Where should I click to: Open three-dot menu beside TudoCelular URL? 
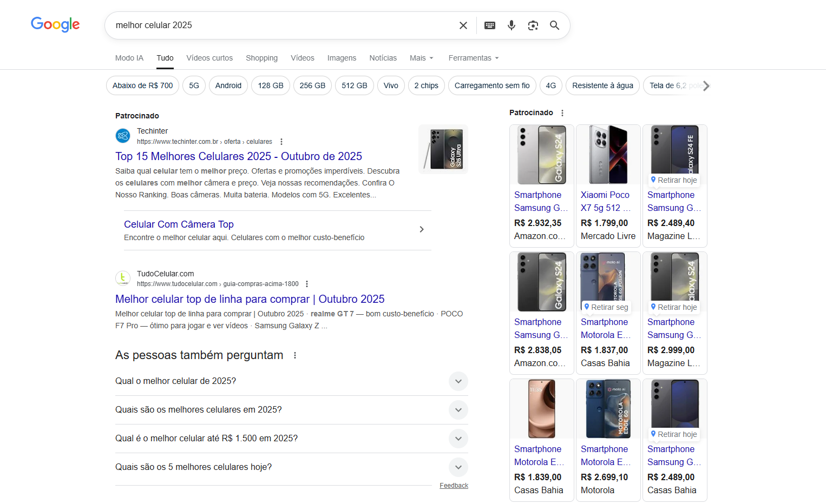click(307, 284)
